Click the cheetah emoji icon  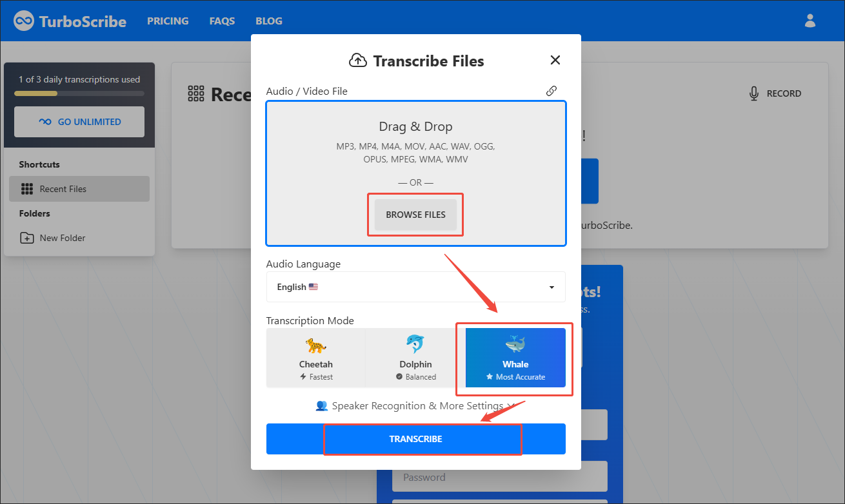316,345
